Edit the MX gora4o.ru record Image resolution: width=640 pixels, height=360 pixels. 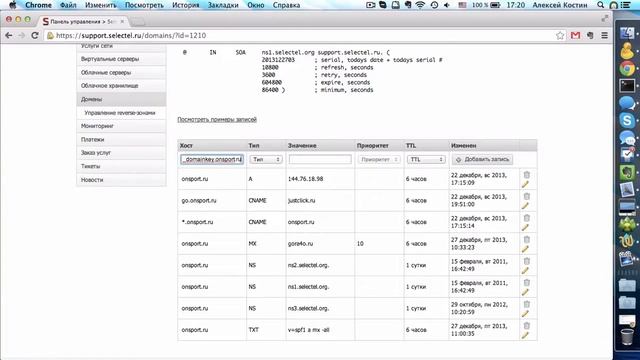point(525,249)
